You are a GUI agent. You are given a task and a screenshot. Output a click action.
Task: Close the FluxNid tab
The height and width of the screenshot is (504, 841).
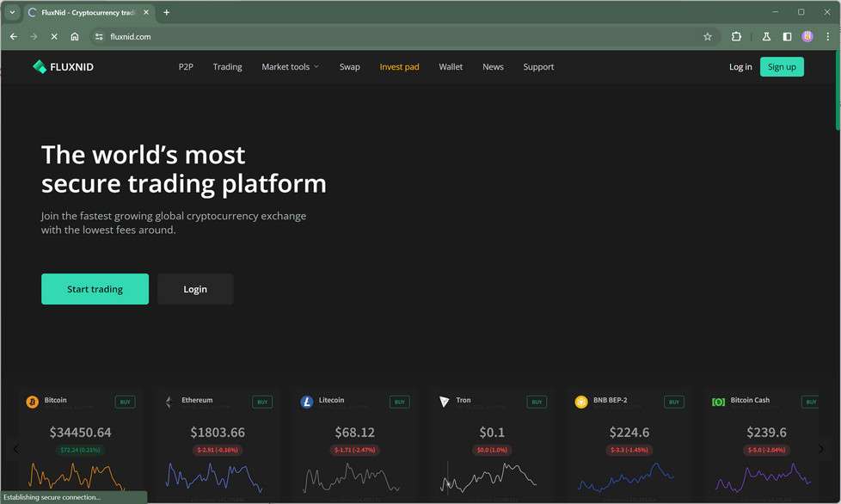click(146, 12)
